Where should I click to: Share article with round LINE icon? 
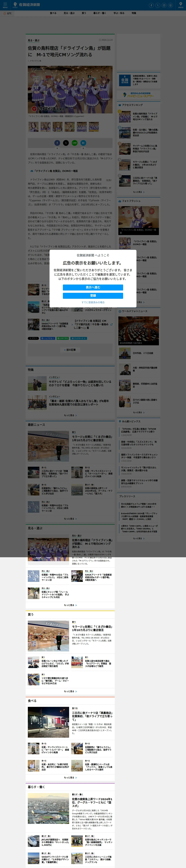[75, 143]
